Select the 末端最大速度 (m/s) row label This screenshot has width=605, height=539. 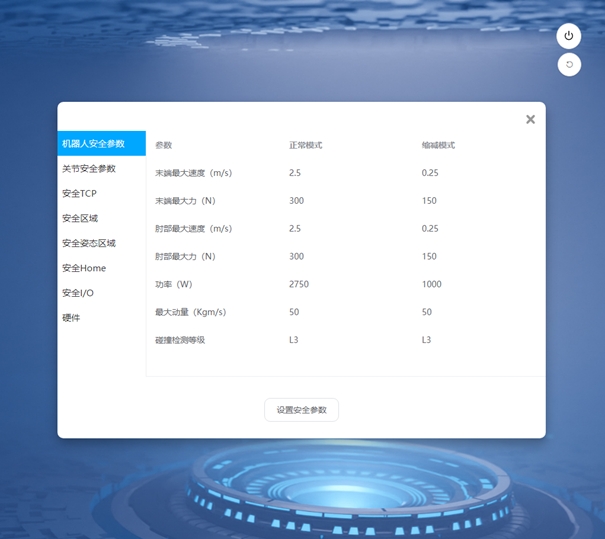[193, 173]
